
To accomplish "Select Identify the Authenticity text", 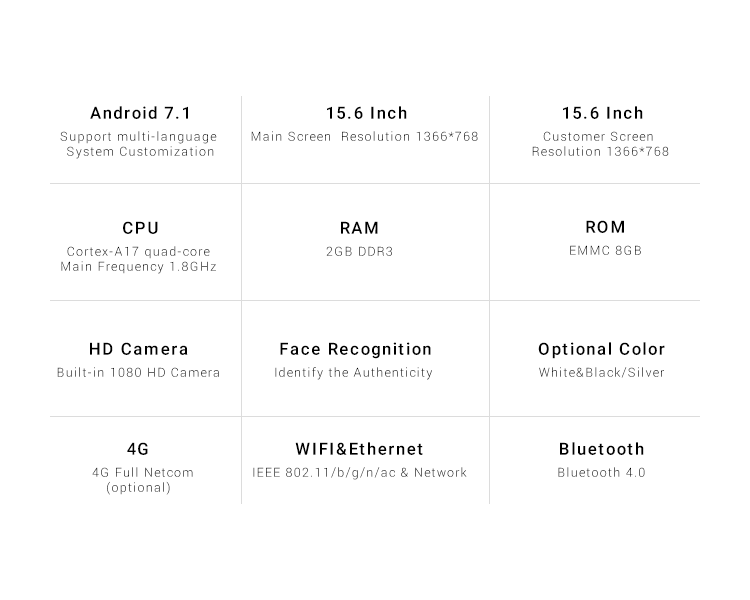I will click(353, 373).
